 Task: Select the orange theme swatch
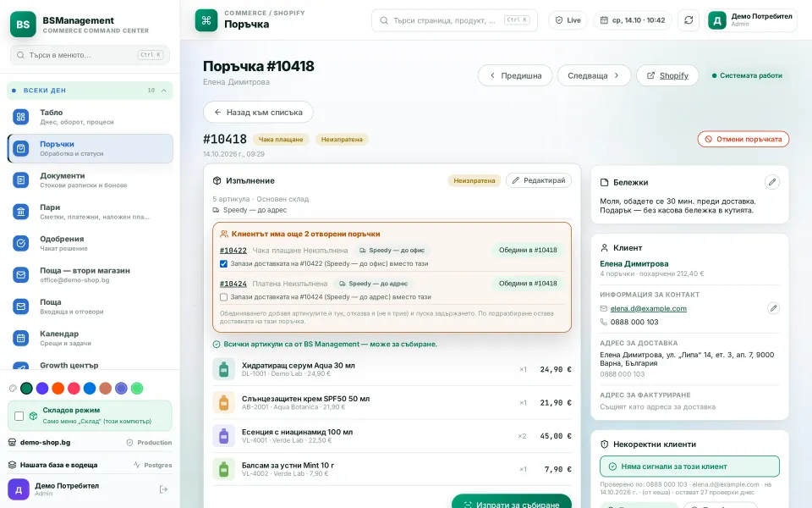tap(58, 389)
